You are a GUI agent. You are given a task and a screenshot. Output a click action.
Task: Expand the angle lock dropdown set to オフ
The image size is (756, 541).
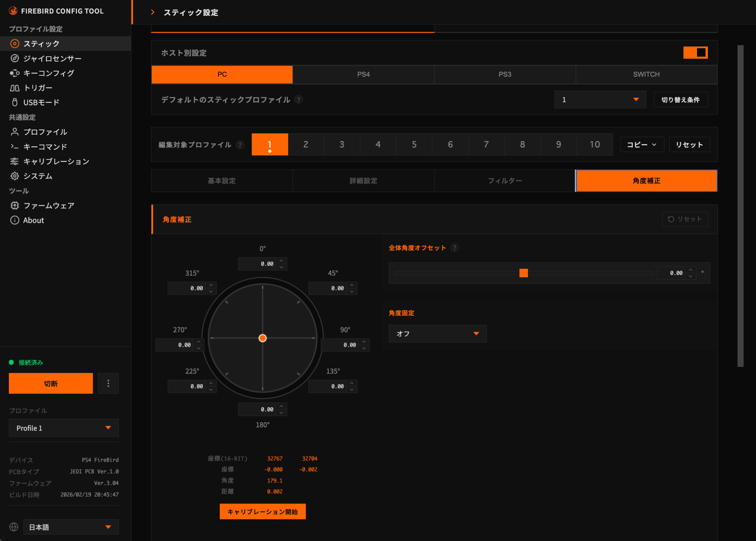click(437, 334)
